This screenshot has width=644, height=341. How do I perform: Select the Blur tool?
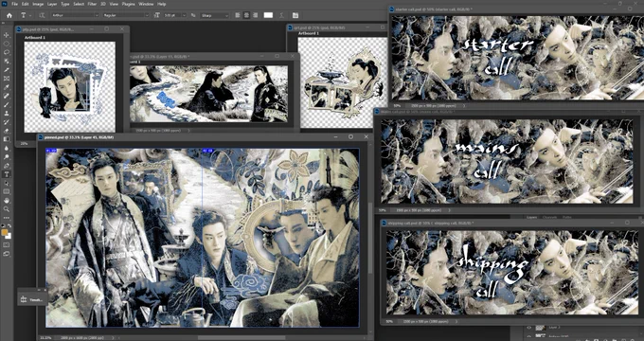point(7,149)
